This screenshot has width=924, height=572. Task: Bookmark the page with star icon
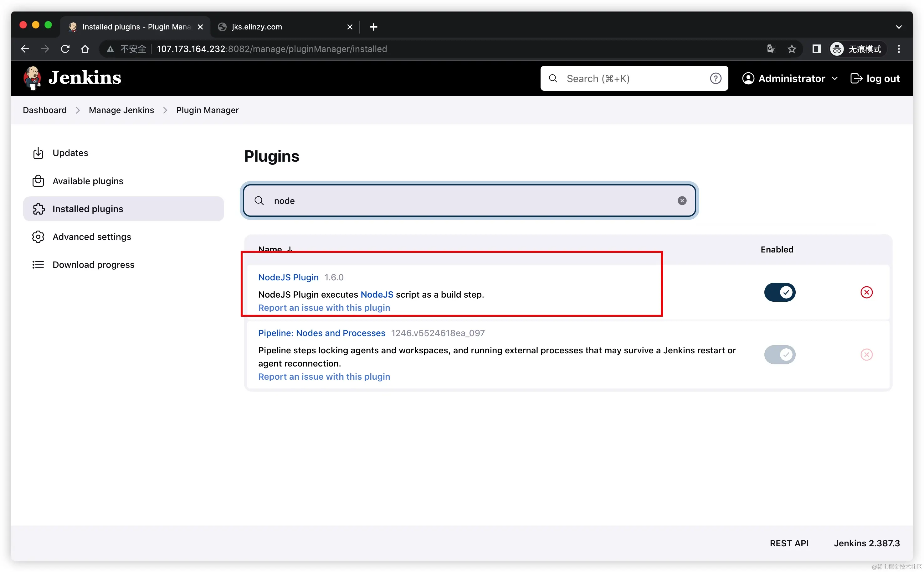point(791,49)
